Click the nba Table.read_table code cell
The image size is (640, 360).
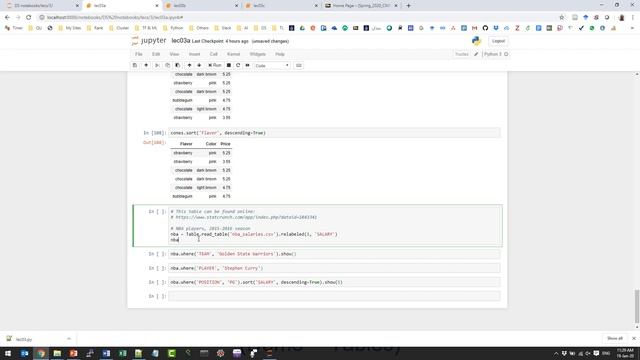[335, 226]
